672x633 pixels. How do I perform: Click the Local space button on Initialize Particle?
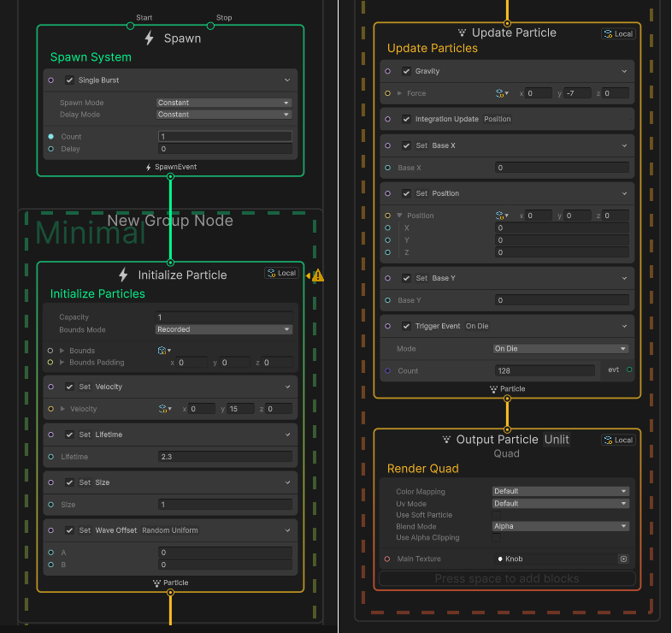coord(281,273)
